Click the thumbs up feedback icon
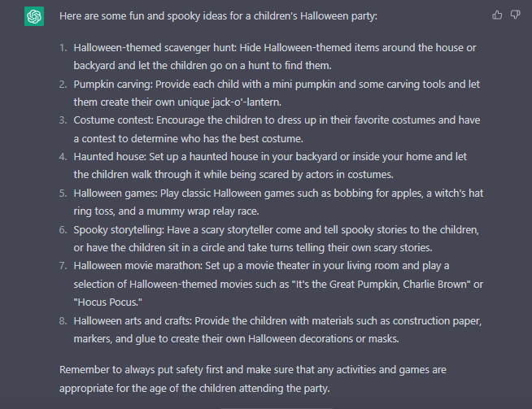Screen dimensions: 532x409 coord(497,15)
